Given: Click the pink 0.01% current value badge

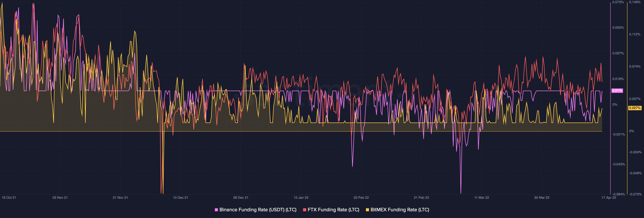Looking at the screenshot, I should coord(617,91).
